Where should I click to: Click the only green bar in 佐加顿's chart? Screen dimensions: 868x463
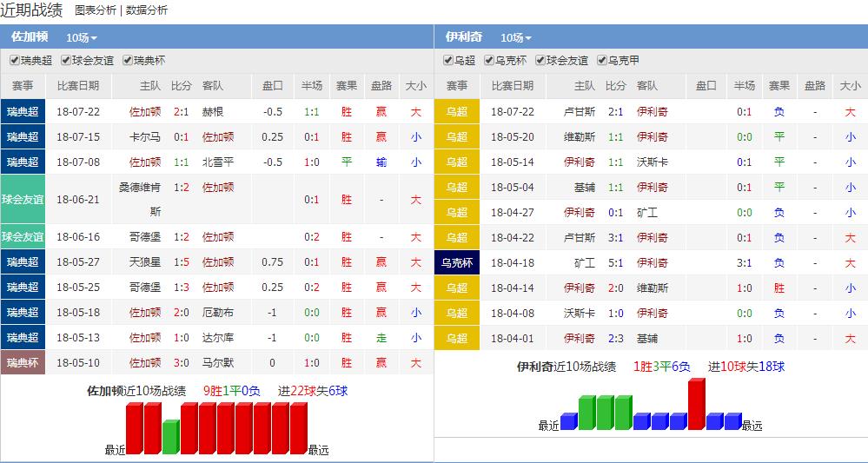[x=170, y=437]
